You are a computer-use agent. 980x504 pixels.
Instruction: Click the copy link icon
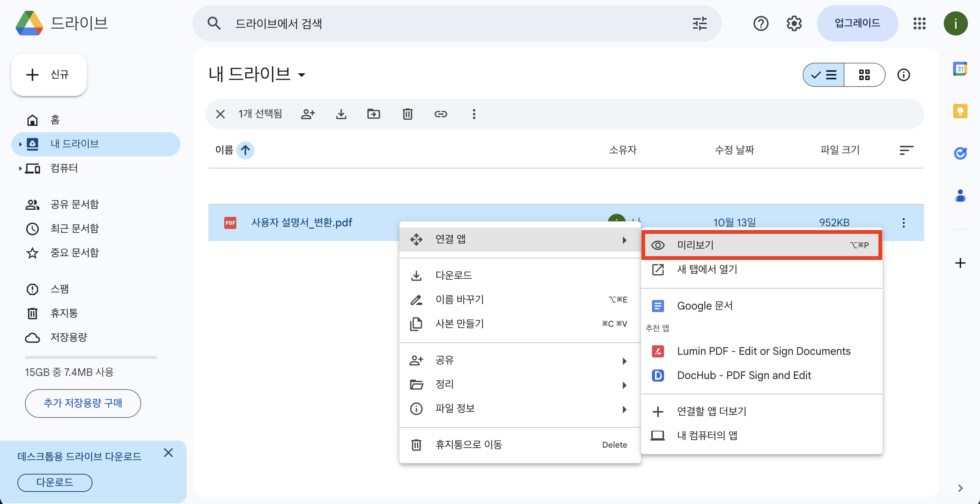coord(441,114)
